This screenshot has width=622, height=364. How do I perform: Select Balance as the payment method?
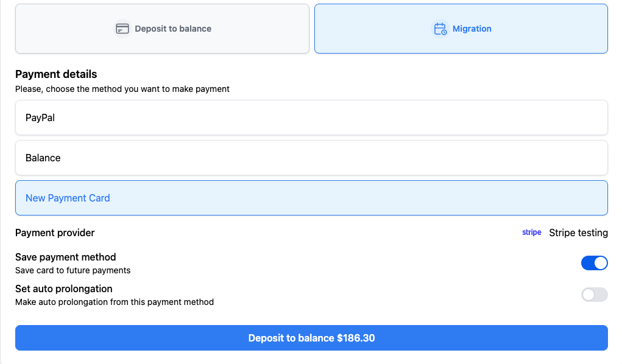click(43, 158)
